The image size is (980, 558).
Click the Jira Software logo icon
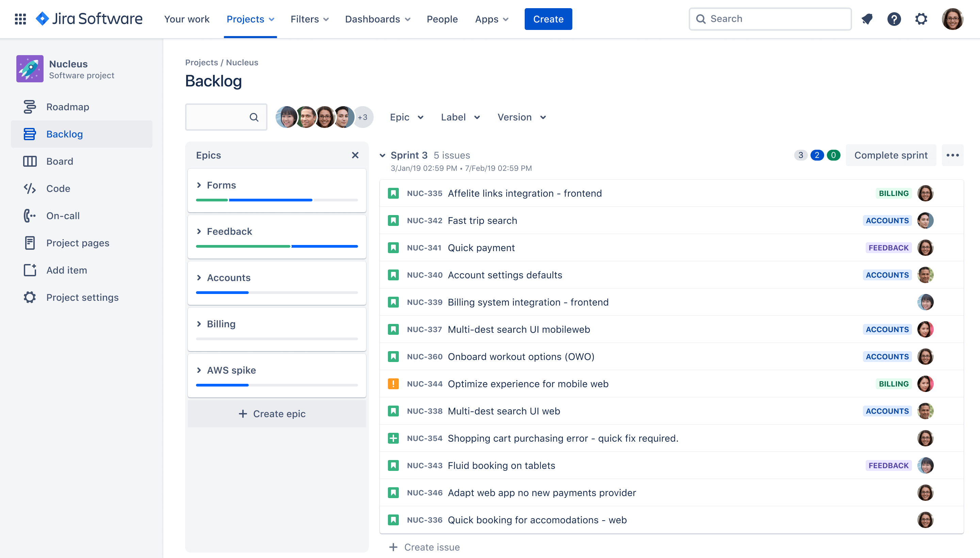42,18
